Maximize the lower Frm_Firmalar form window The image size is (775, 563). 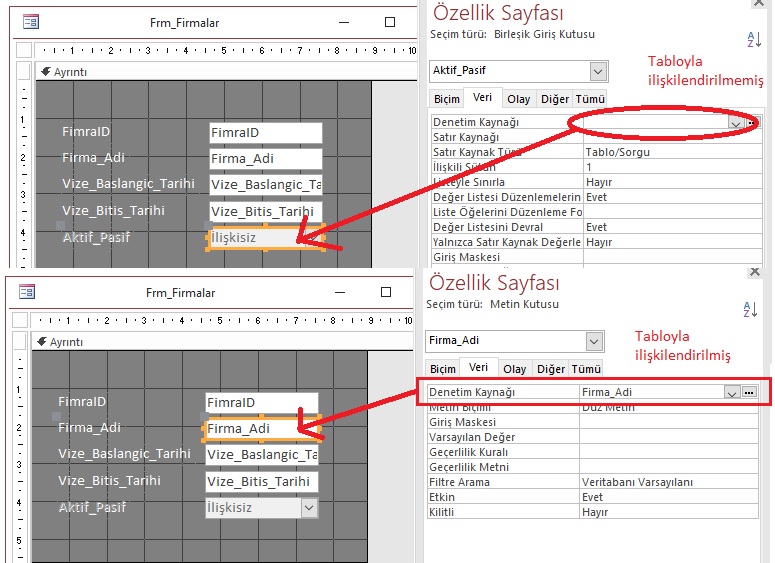point(386,292)
